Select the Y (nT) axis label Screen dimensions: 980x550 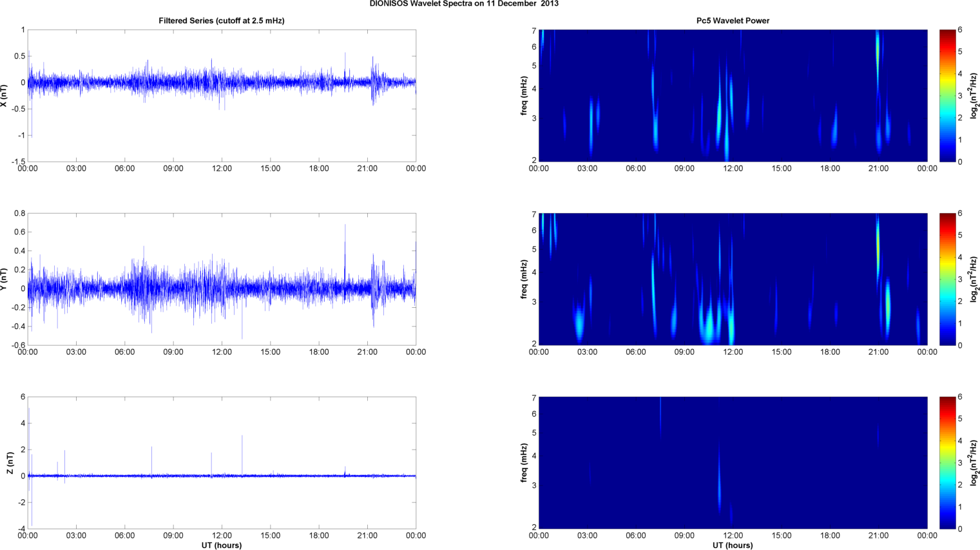click(x=5, y=279)
